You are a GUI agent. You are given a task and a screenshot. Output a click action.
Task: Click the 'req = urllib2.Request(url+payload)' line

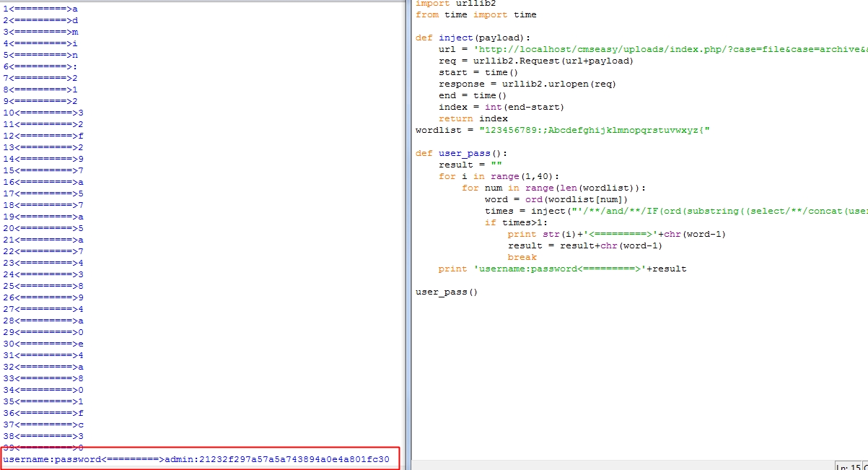click(536, 61)
